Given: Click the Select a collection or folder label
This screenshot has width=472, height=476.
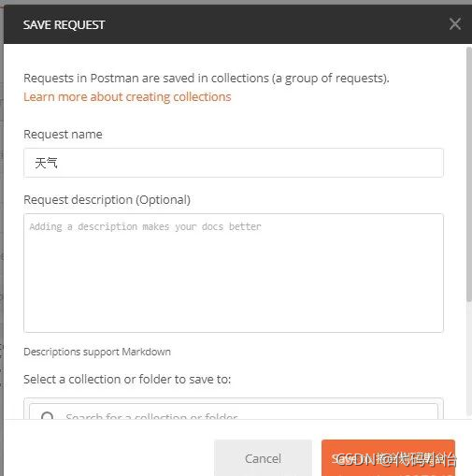Looking at the screenshot, I should (x=127, y=380).
